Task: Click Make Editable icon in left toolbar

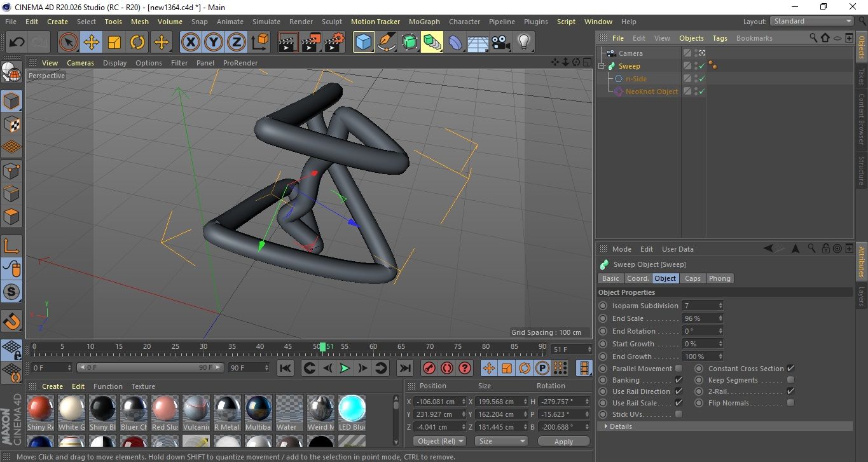Action: click(11, 72)
